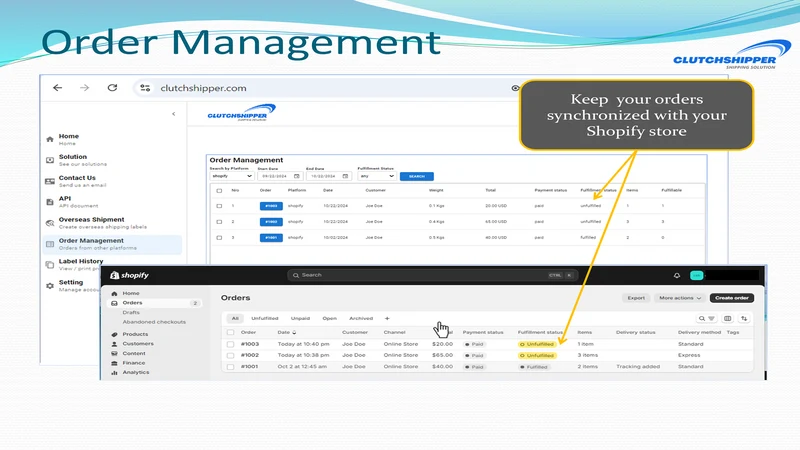Click the ClutchShipper logo in page header
Image resolution: width=800 pixels, height=450 pixels.
(241, 113)
